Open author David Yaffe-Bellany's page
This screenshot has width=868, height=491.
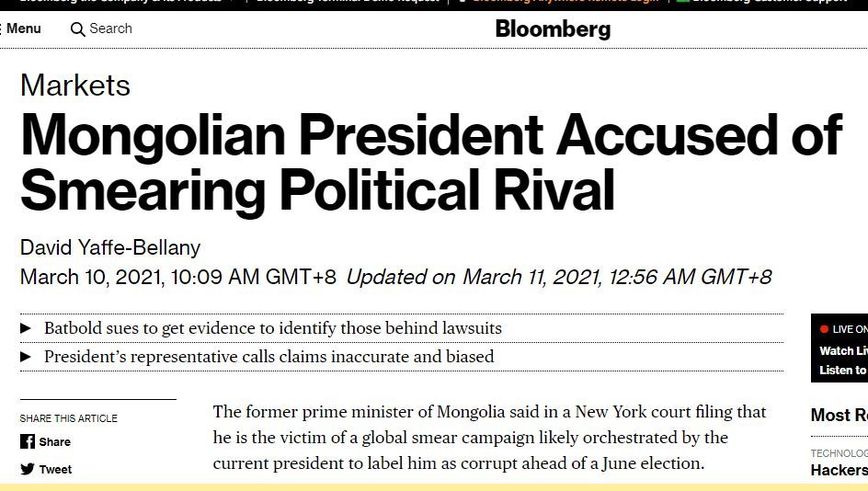coord(110,247)
